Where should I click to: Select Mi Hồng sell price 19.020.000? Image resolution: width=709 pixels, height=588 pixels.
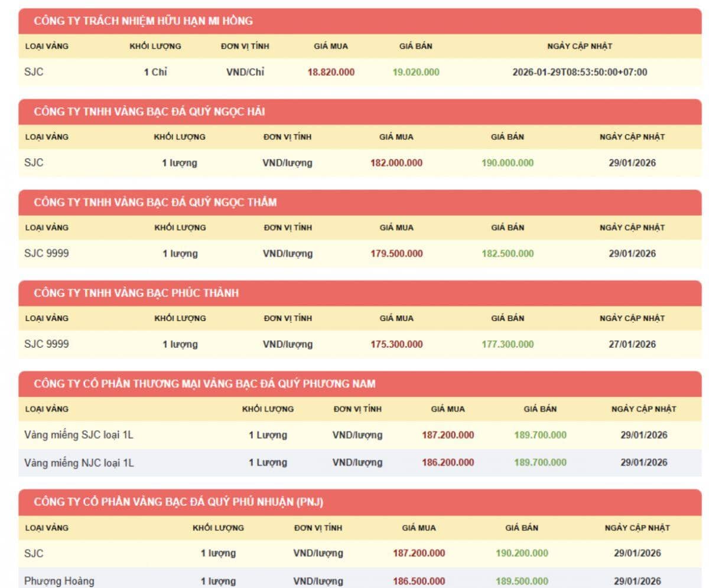416,72
